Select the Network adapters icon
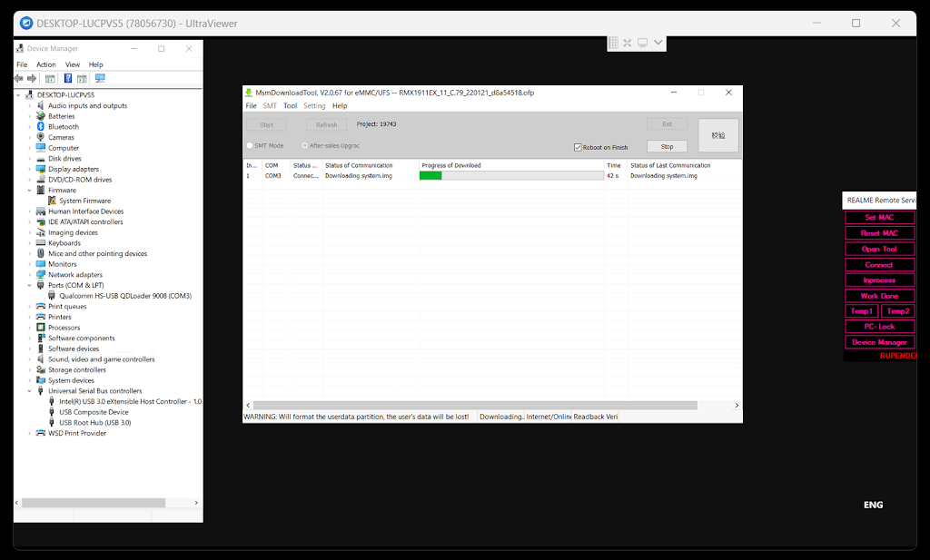The width and height of the screenshot is (930, 560). tap(40, 274)
